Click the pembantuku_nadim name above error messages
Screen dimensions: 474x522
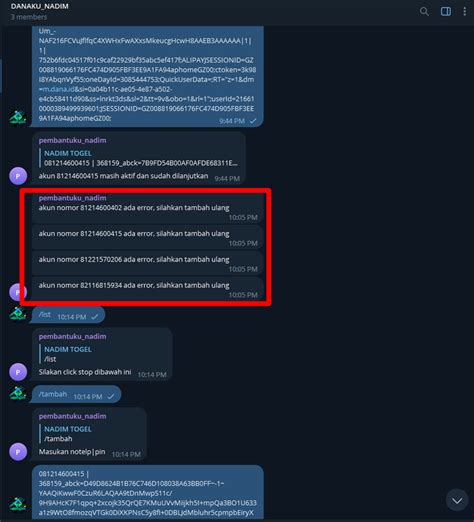(x=72, y=198)
